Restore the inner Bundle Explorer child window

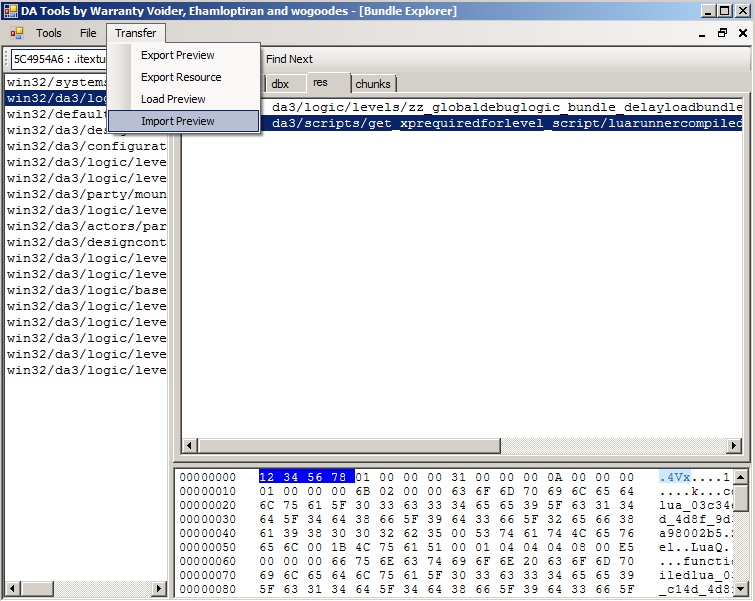click(722, 33)
